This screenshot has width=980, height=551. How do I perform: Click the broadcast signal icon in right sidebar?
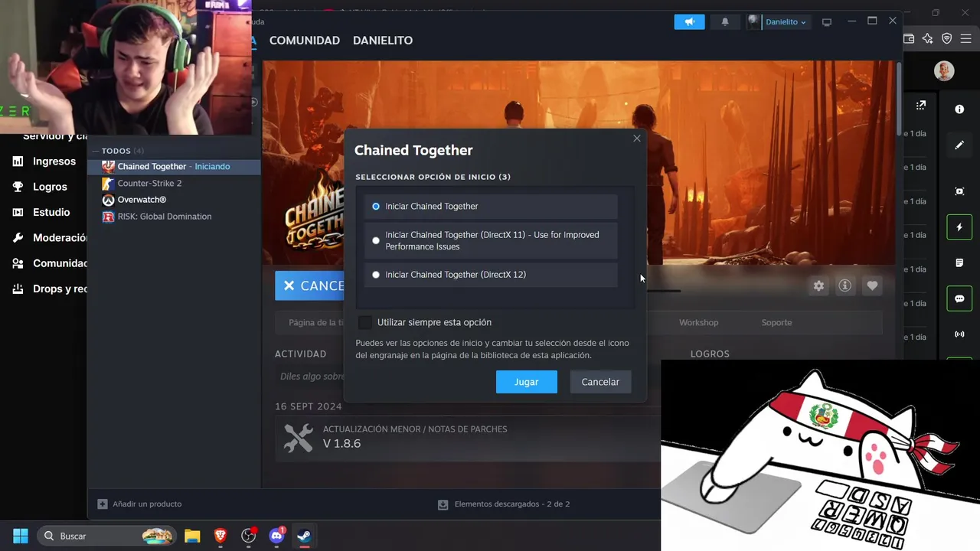(959, 334)
